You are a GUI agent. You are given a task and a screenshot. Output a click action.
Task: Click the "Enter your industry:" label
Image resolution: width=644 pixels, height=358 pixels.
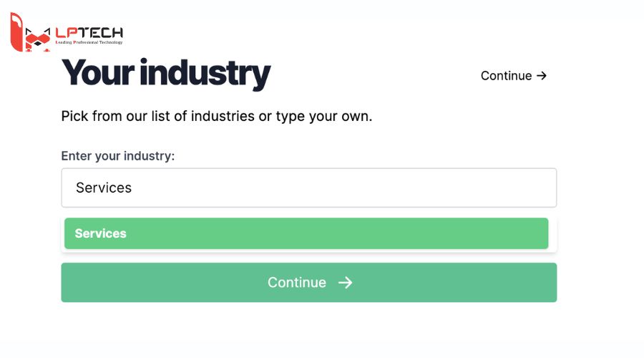(x=118, y=156)
